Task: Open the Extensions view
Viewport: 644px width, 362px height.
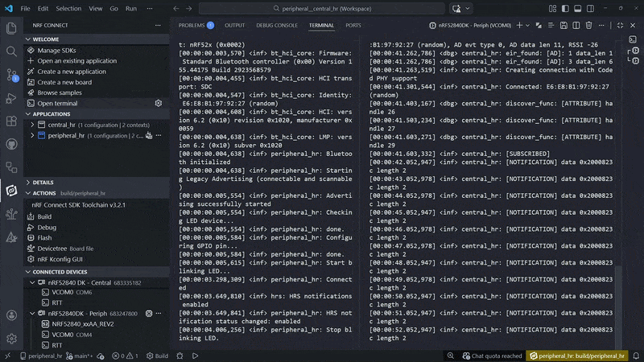Action: [x=11, y=121]
